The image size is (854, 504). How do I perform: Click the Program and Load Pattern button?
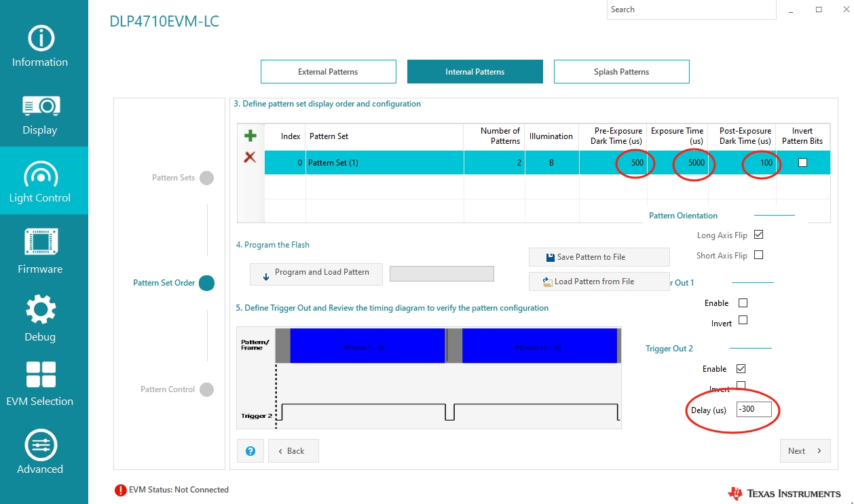click(x=316, y=273)
